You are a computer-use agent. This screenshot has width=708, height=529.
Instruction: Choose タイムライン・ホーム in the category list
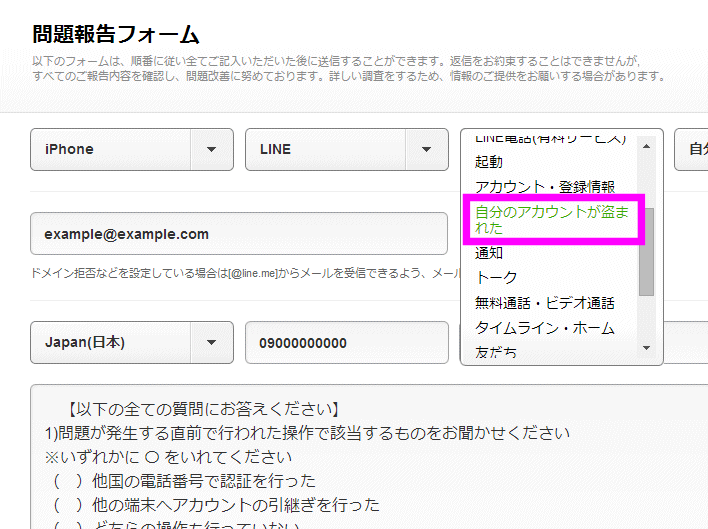click(x=545, y=327)
